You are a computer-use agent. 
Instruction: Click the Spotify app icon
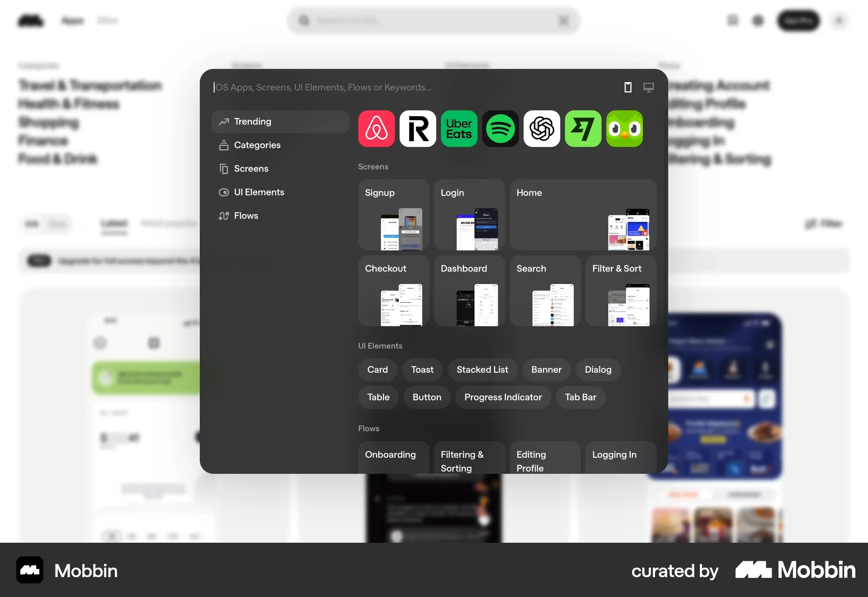pyautogui.click(x=500, y=129)
